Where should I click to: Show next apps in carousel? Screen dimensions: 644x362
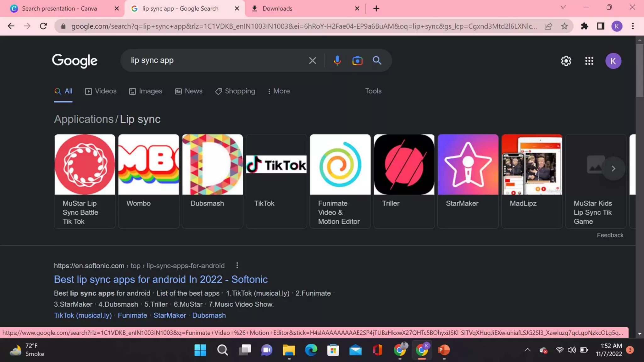(613, 168)
